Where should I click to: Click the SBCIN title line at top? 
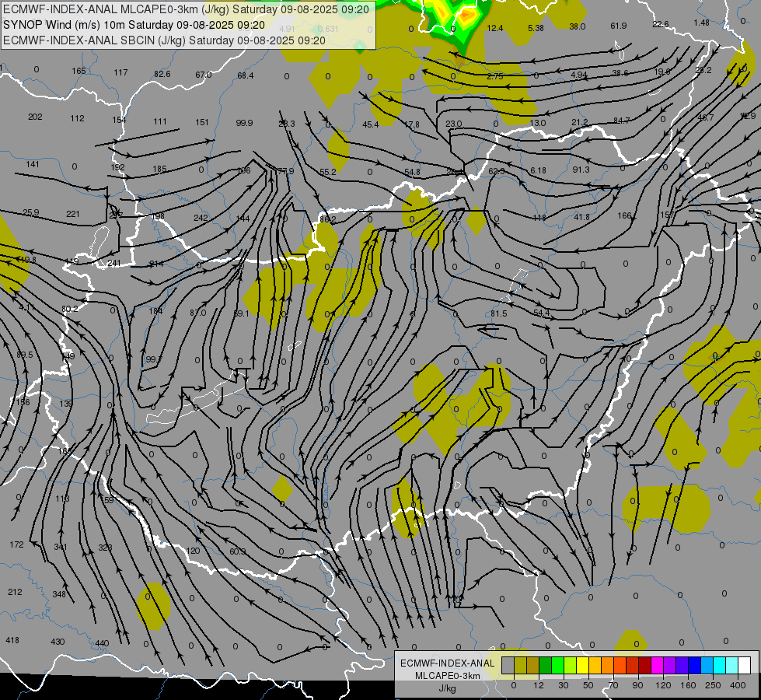point(164,40)
